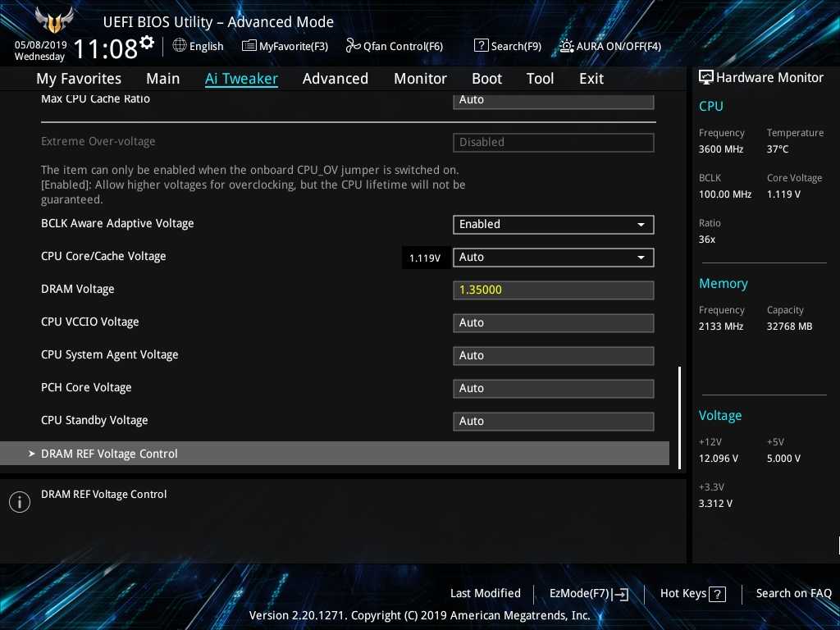Open BCLK Aware Adaptive Voltage dropdown
Image resolution: width=840 pixels, height=630 pixels.
click(x=553, y=224)
